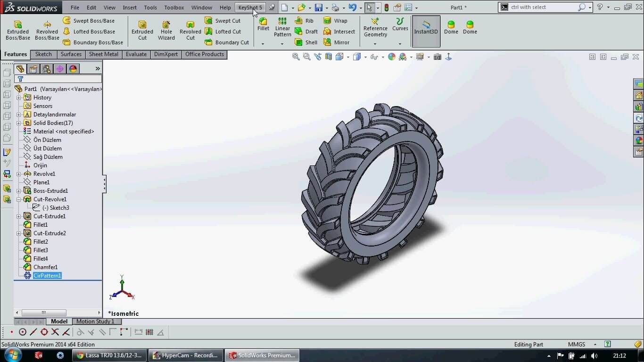This screenshot has height=362, width=644.
Task: Open the Linear Pattern dropdown arrow
Action: [282, 44]
